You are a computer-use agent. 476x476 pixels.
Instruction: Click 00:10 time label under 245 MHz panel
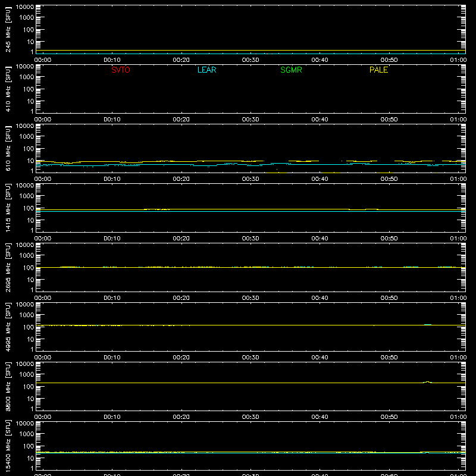tap(112, 60)
